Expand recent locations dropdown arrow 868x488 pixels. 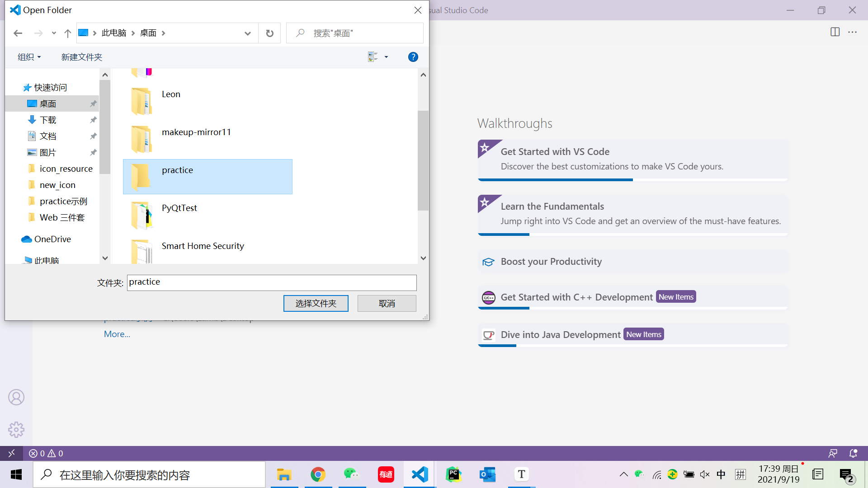(54, 33)
